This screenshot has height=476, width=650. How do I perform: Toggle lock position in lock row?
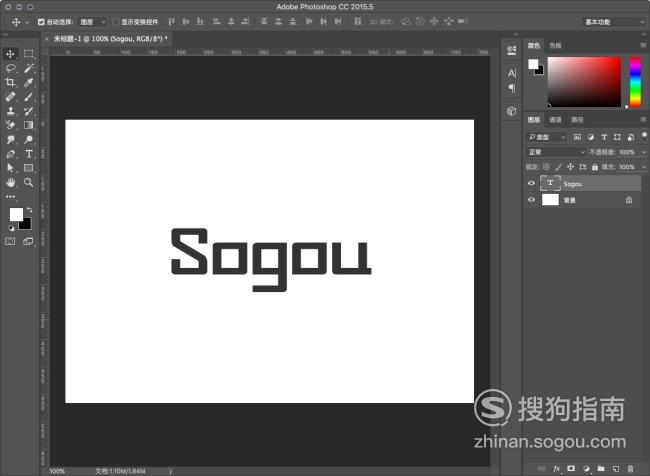point(570,167)
